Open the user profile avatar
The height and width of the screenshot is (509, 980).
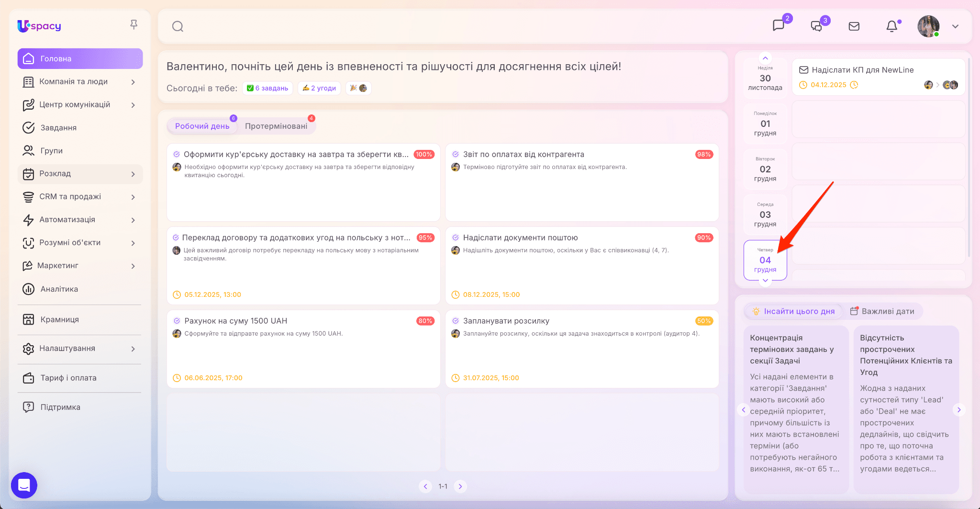(928, 26)
